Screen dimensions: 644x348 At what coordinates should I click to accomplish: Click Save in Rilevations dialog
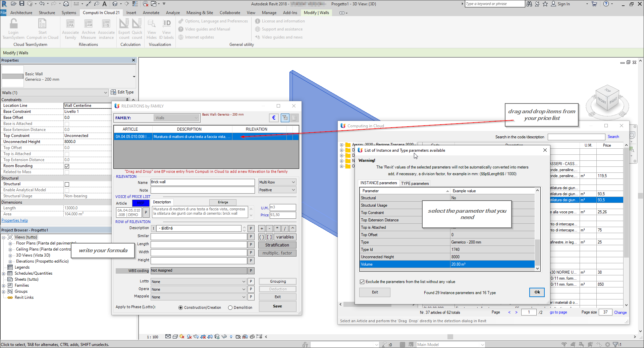[x=277, y=306]
